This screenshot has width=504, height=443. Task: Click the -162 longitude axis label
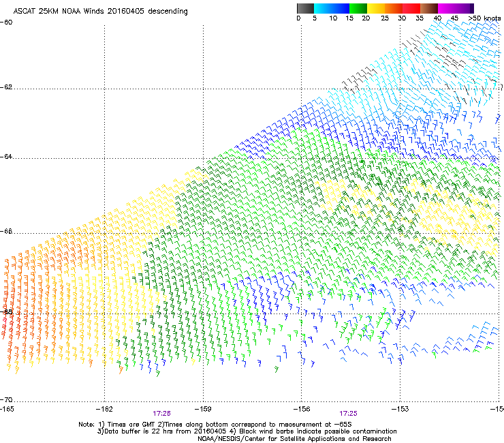point(104,409)
